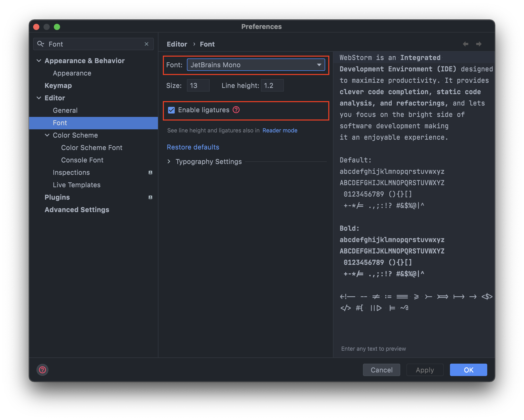The width and height of the screenshot is (524, 420).
Task: Select Console Font in the tree
Action: coord(82,160)
